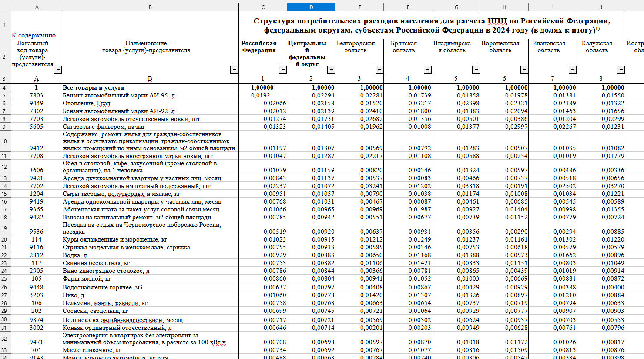The image size is (644, 359).
Task: Select Белгородская область value 0,03241 in row 14
Action: [359, 186]
